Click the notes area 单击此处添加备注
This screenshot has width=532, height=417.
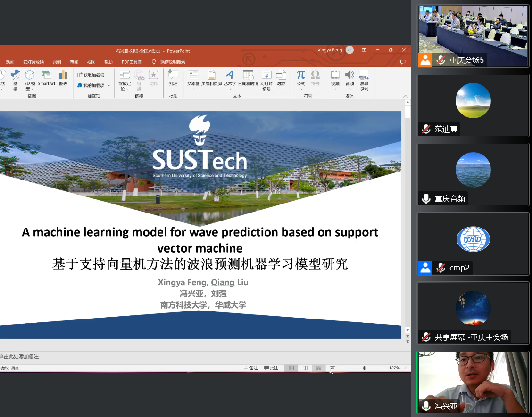(19, 357)
